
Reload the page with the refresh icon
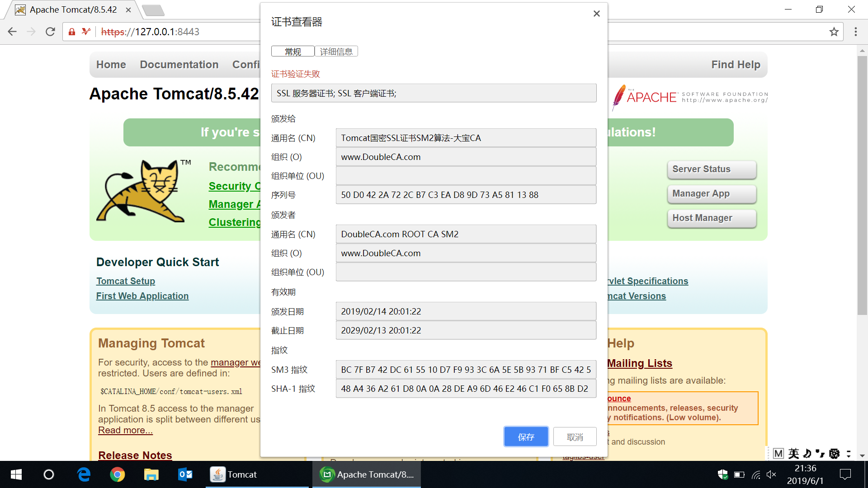point(50,32)
